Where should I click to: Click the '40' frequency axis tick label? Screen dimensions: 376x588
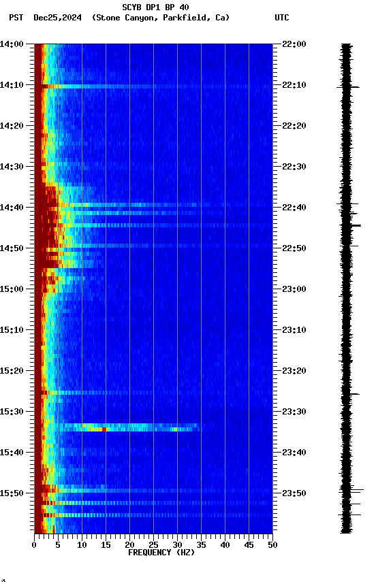pos(225,545)
